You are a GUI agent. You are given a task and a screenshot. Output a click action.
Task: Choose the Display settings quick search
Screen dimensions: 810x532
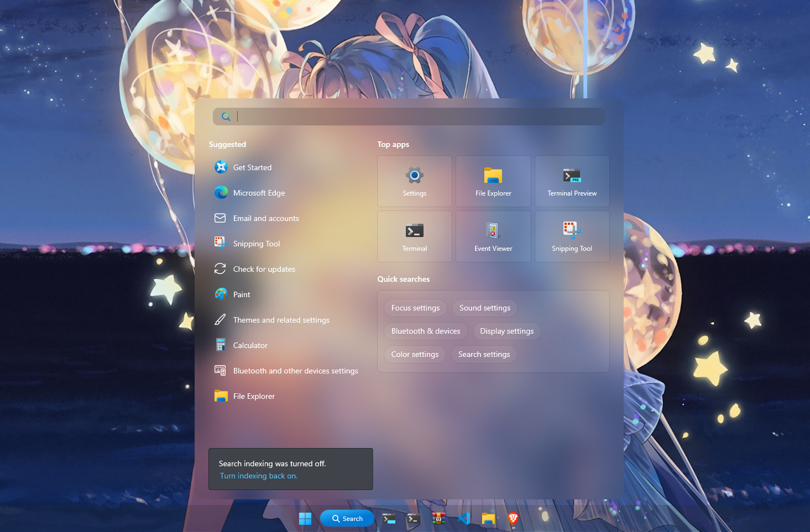pos(507,331)
